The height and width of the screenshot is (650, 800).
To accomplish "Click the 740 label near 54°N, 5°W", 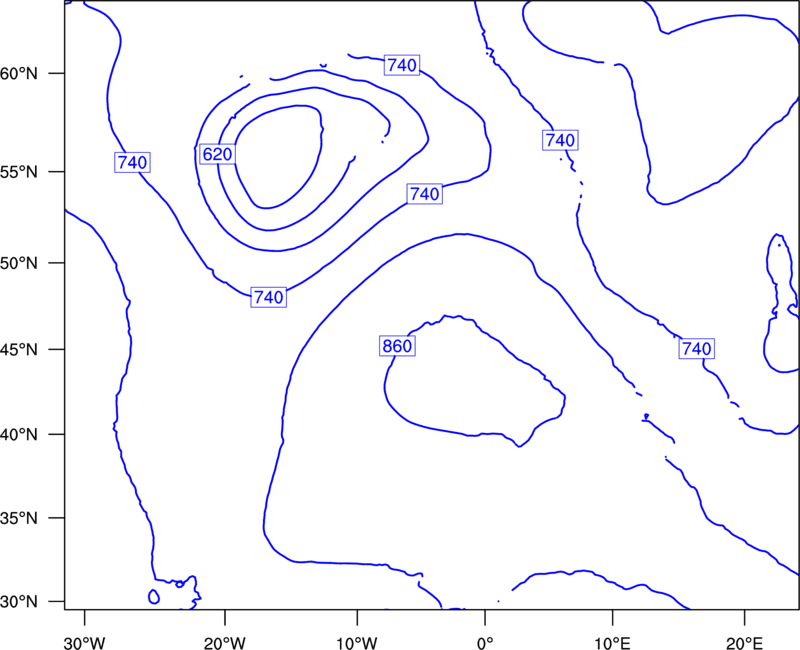I will pyautogui.click(x=424, y=194).
